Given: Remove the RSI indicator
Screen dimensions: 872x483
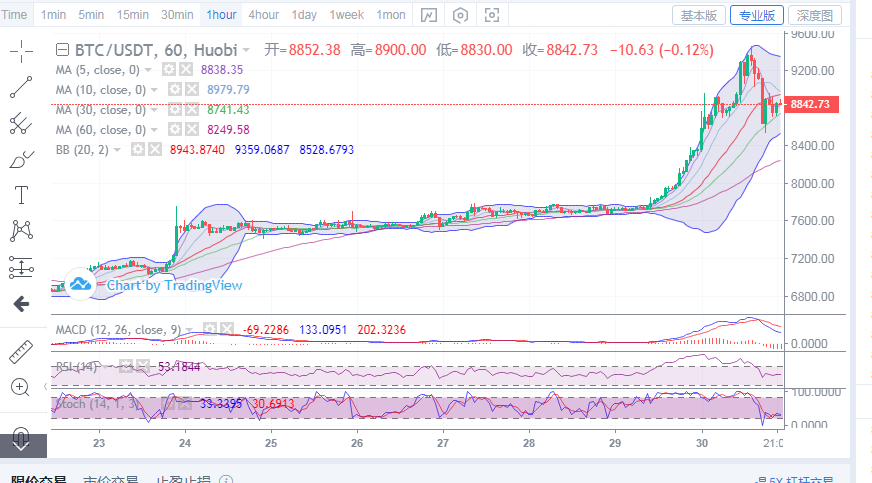Looking at the screenshot, I should click(143, 366).
